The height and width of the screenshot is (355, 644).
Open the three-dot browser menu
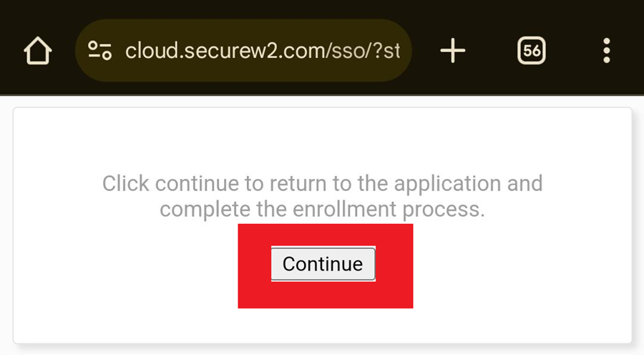click(x=607, y=51)
